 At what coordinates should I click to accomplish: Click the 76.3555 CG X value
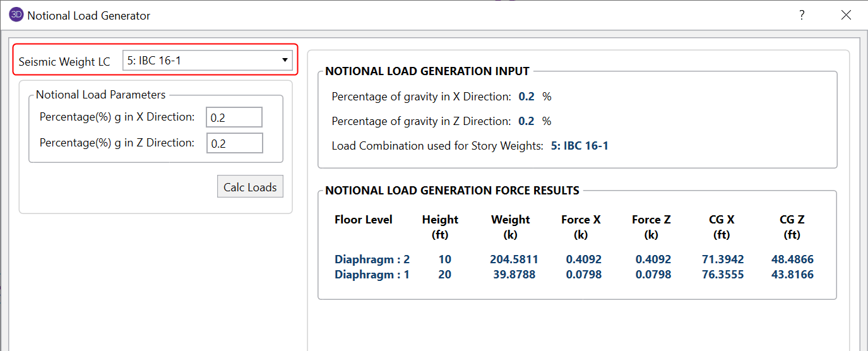tap(723, 275)
